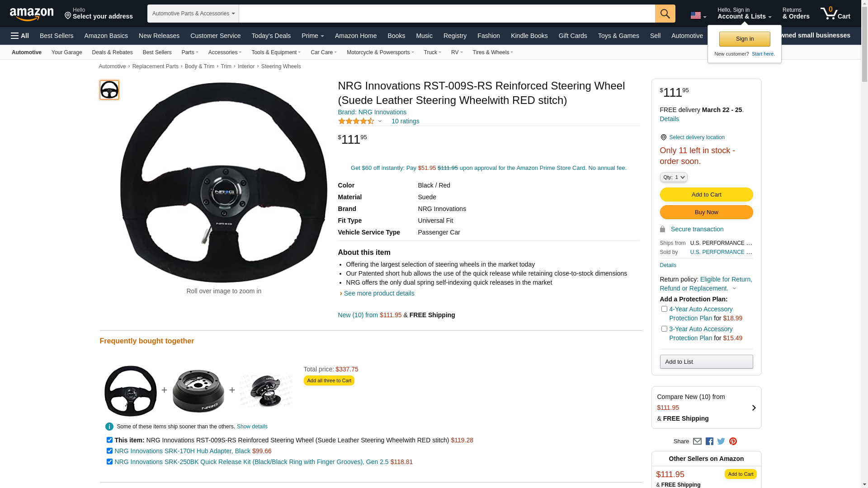This screenshot has width=868, height=488.
Task: Share via email envelope icon
Action: tap(697, 441)
